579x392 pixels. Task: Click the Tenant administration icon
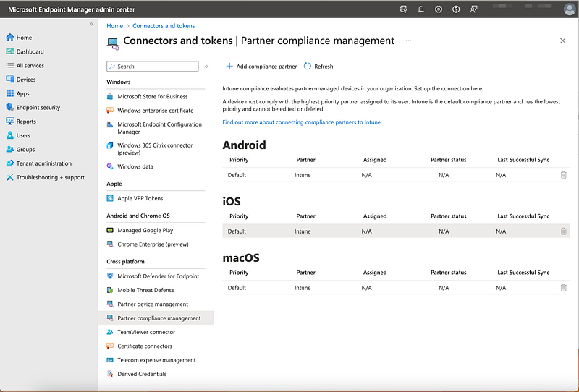click(10, 163)
